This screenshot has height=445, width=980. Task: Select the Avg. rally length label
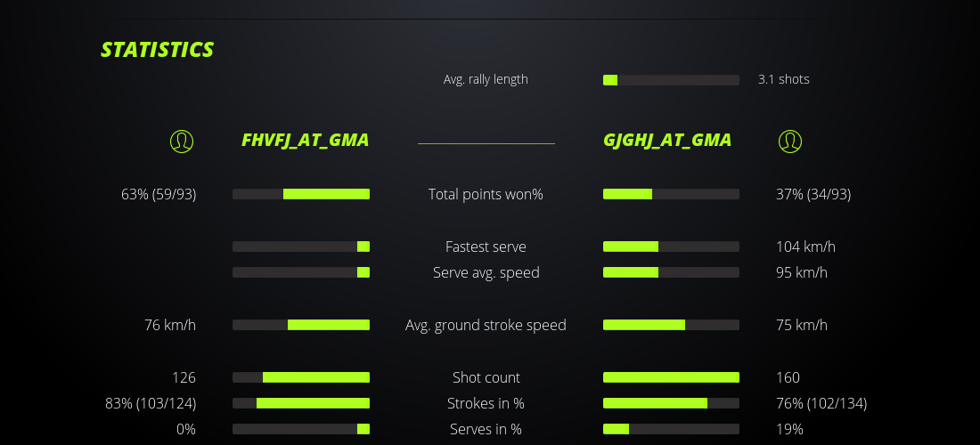pyautogui.click(x=486, y=79)
